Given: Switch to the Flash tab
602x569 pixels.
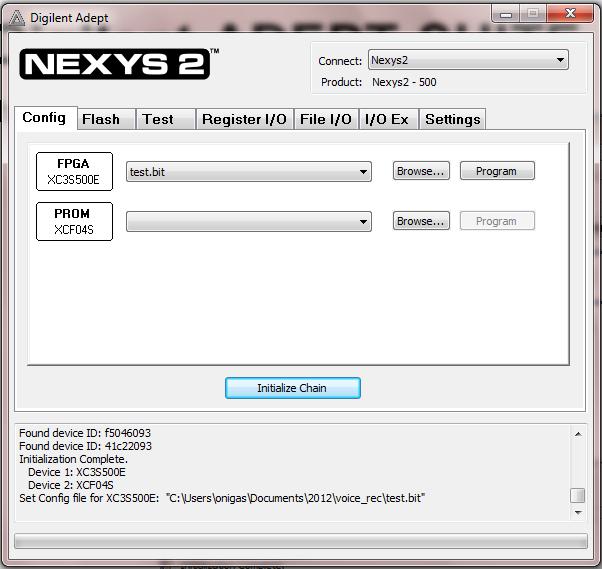Looking at the screenshot, I should pyautogui.click(x=106, y=119).
